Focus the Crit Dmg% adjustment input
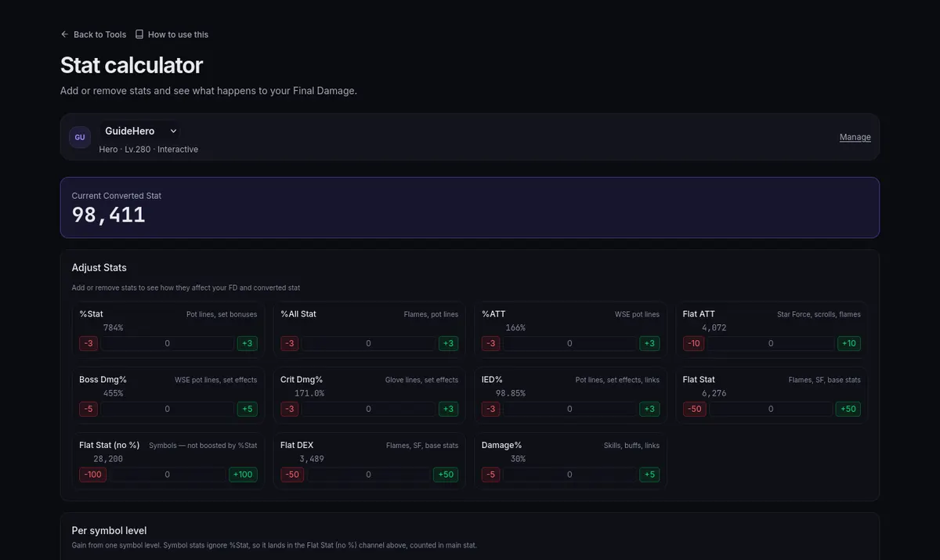This screenshot has width=940, height=560. (369, 409)
